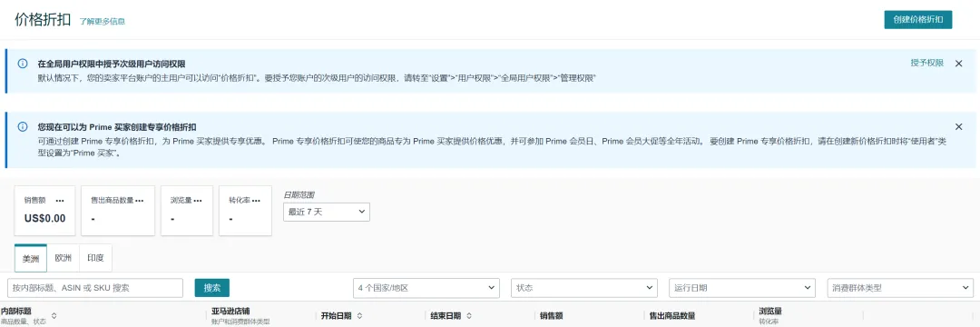
Task: Click the 销售额 column header in table
Action: (x=552, y=316)
